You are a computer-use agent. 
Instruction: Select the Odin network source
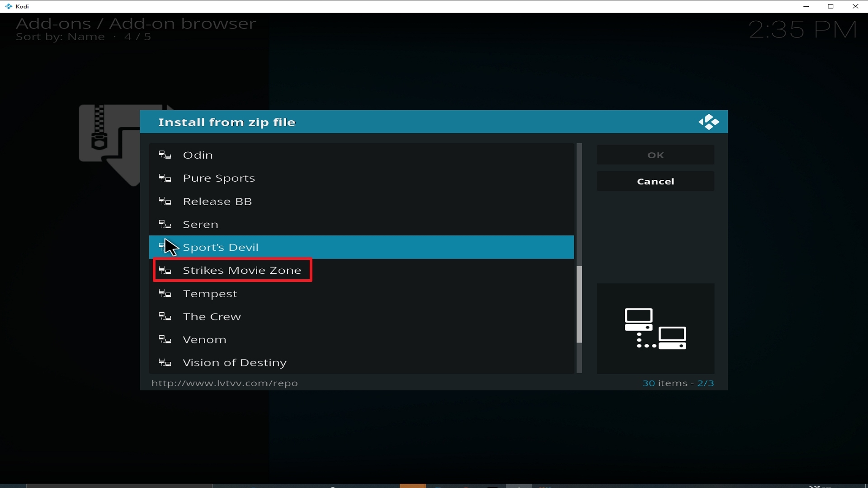point(361,155)
